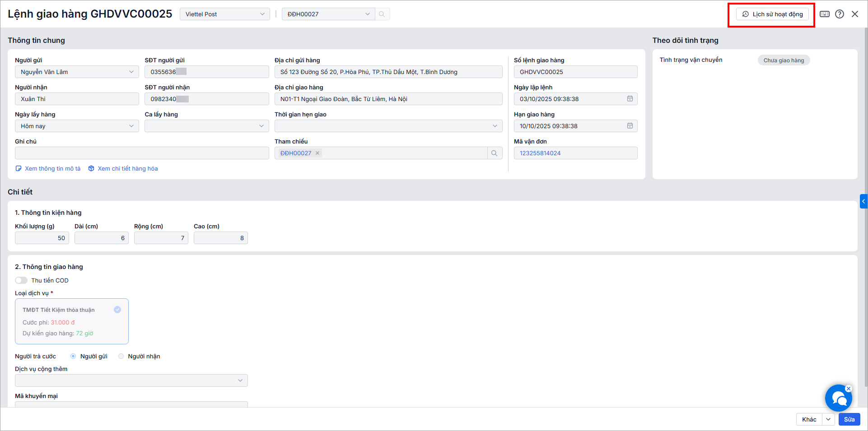This screenshot has width=868, height=431.
Task: Remove the ĐĐH00027 reference tag
Action: click(318, 153)
